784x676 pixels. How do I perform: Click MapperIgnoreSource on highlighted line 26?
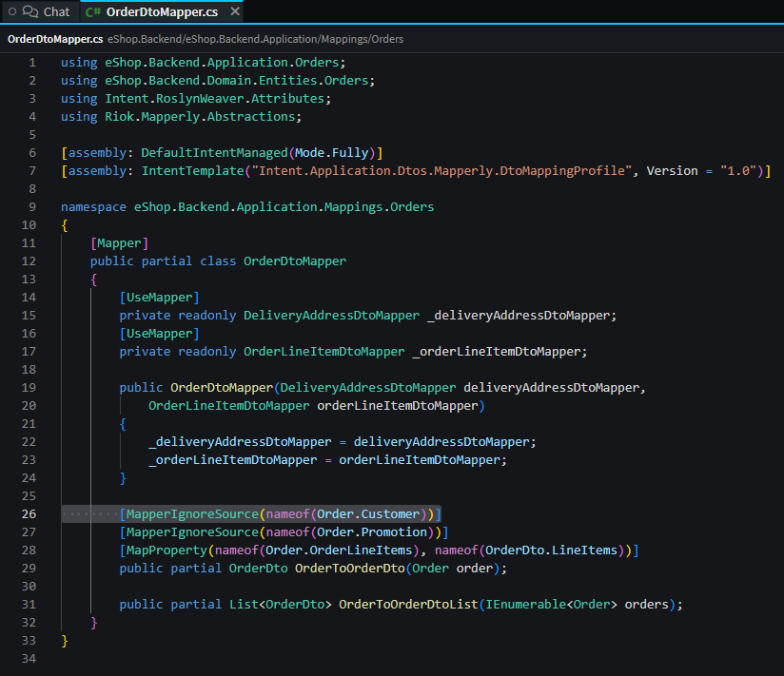192,513
